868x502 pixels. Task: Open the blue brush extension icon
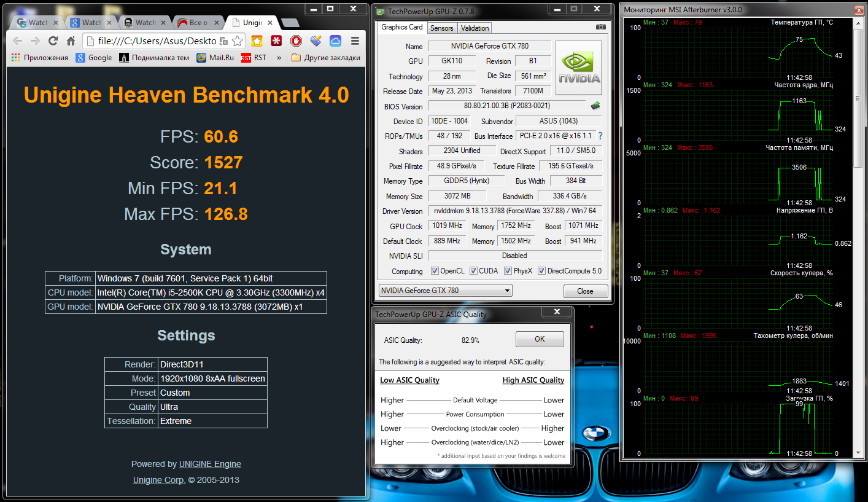(x=316, y=41)
